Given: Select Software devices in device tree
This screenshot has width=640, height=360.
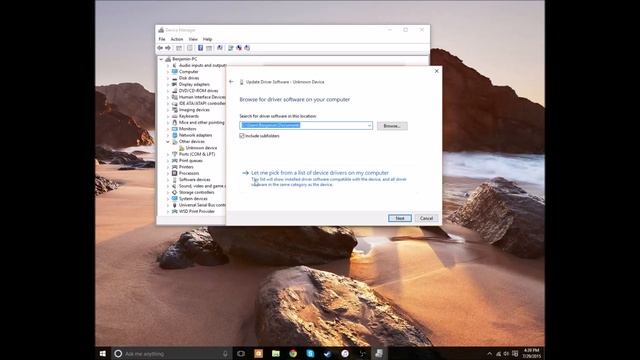Looking at the screenshot, I should pyautogui.click(x=195, y=180).
